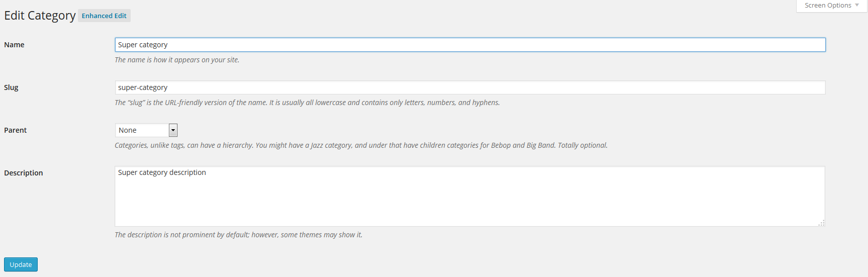
Task: Click the Name field label
Action: click(x=14, y=45)
